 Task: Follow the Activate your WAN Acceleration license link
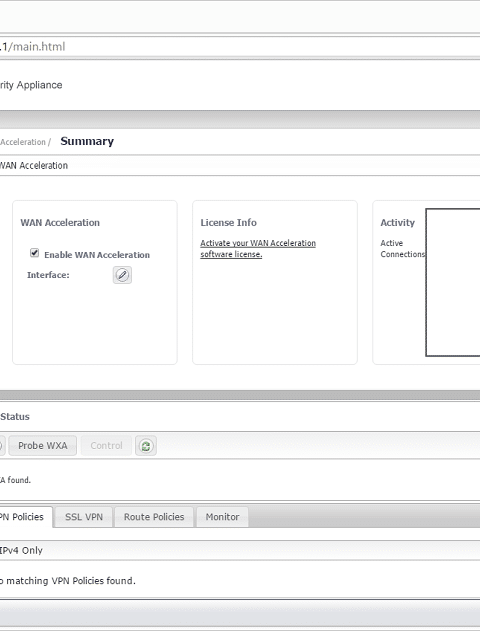[x=258, y=249]
